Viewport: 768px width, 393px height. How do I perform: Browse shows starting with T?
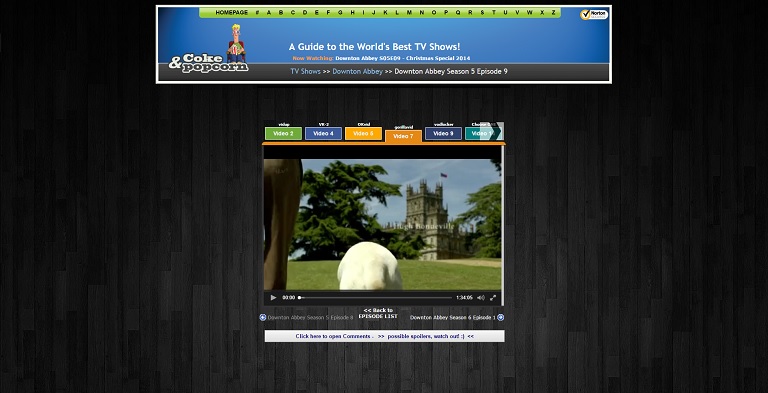[x=494, y=13]
